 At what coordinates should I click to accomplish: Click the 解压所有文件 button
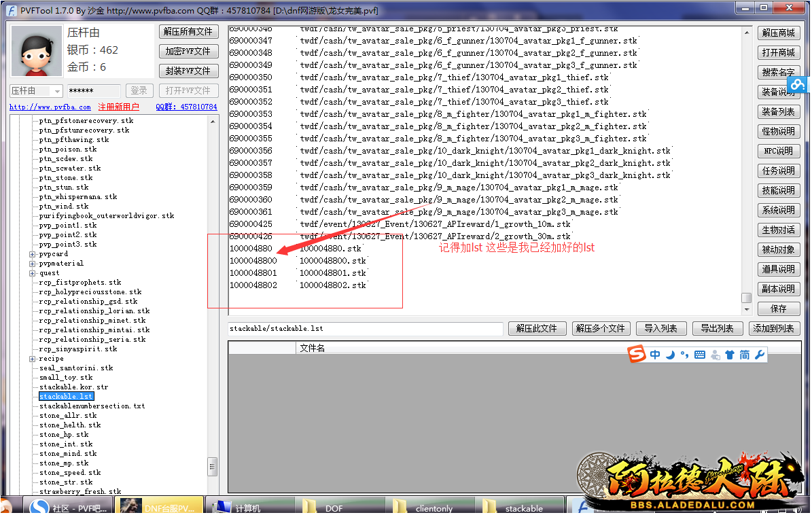[x=188, y=32]
